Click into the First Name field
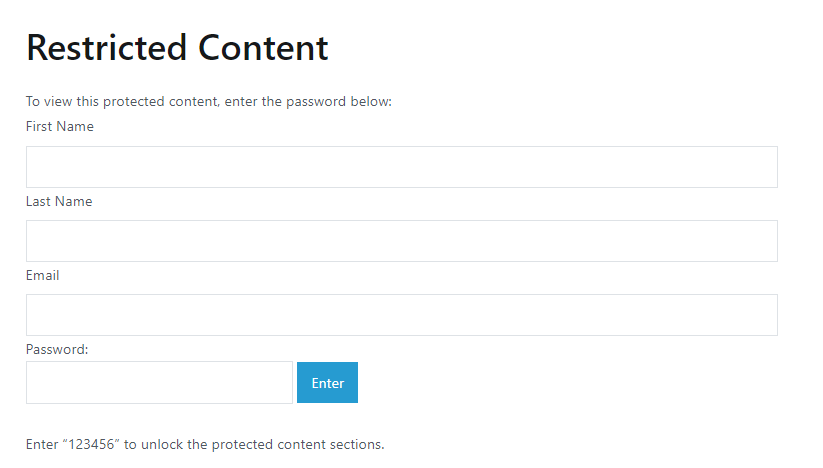 click(401, 167)
